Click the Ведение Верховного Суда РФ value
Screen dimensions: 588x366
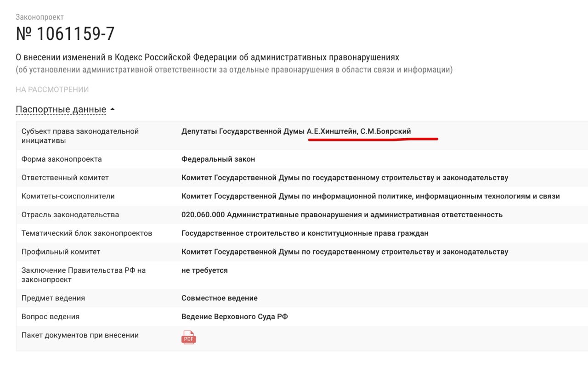coord(235,316)
